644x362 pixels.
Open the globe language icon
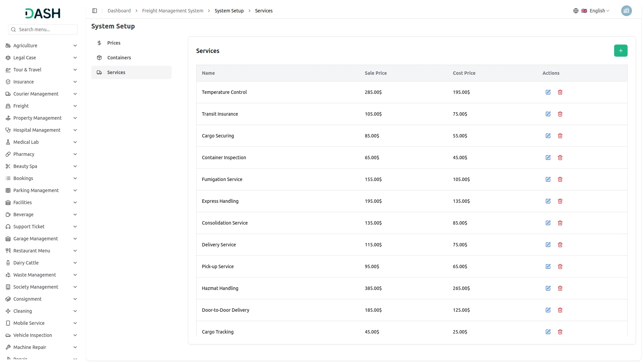point(576,10)
